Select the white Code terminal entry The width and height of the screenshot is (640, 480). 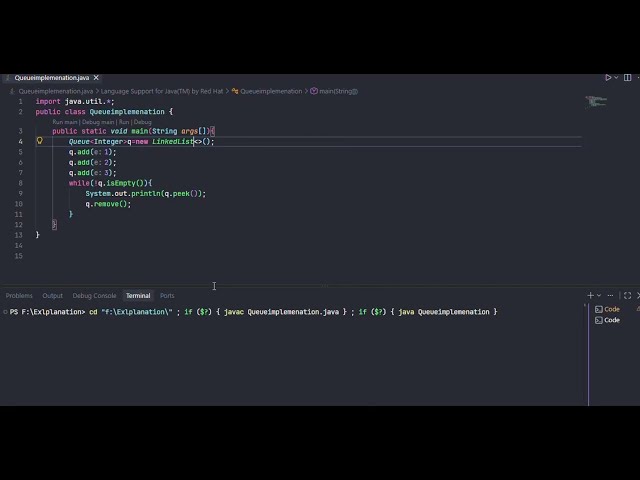click(x=607, y=320)
